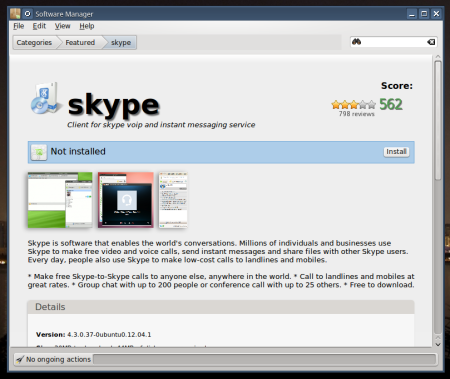Click the Install button
The width and height of the screenshot is (450, 379).
point(396,152)
